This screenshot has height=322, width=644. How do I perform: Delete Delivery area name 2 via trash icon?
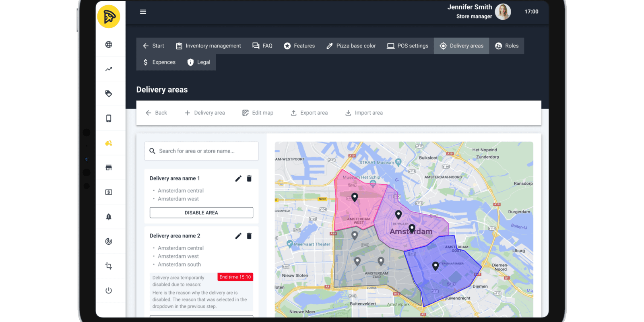click(249, 236)
